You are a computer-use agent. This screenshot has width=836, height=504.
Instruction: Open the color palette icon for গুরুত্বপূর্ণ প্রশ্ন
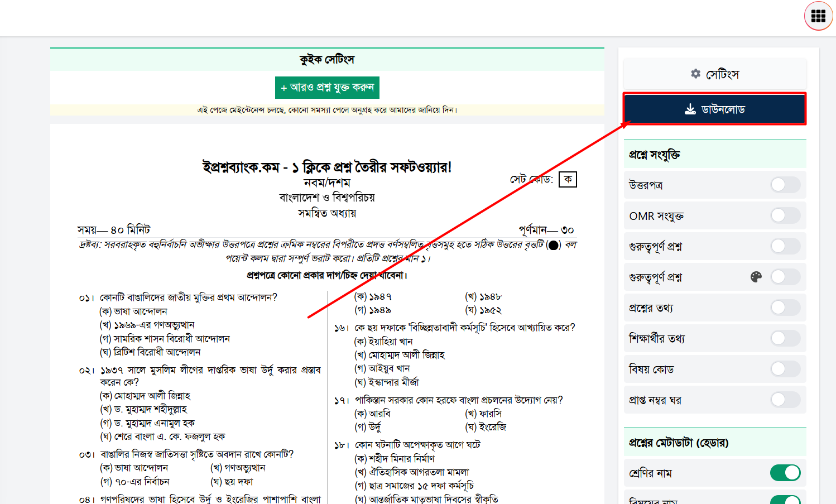click(756, 277)
